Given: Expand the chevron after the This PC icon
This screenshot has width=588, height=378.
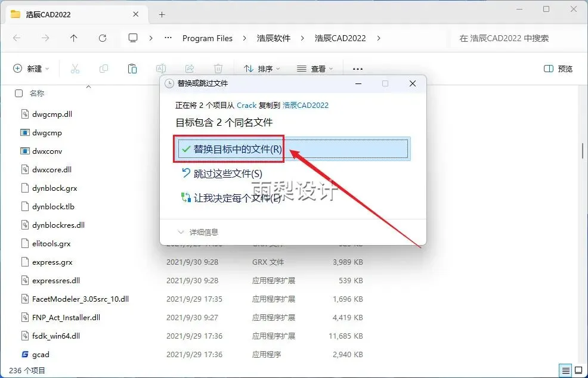Looking at the screenshot, I should 151,38.
